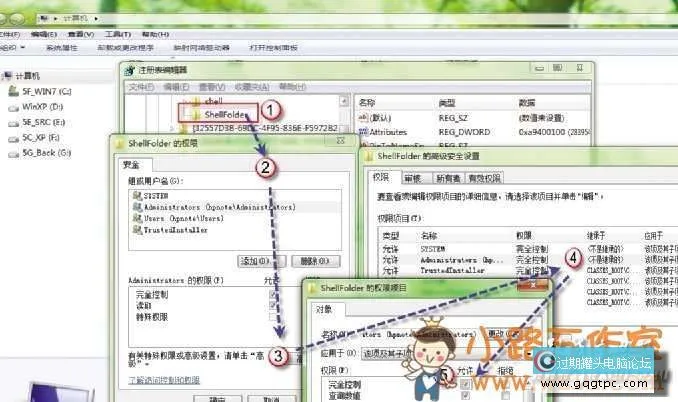This screenshot has width=678, height=402.
Task: Click 添加(D) button in permissions dialog
Action: coord(262,261)
